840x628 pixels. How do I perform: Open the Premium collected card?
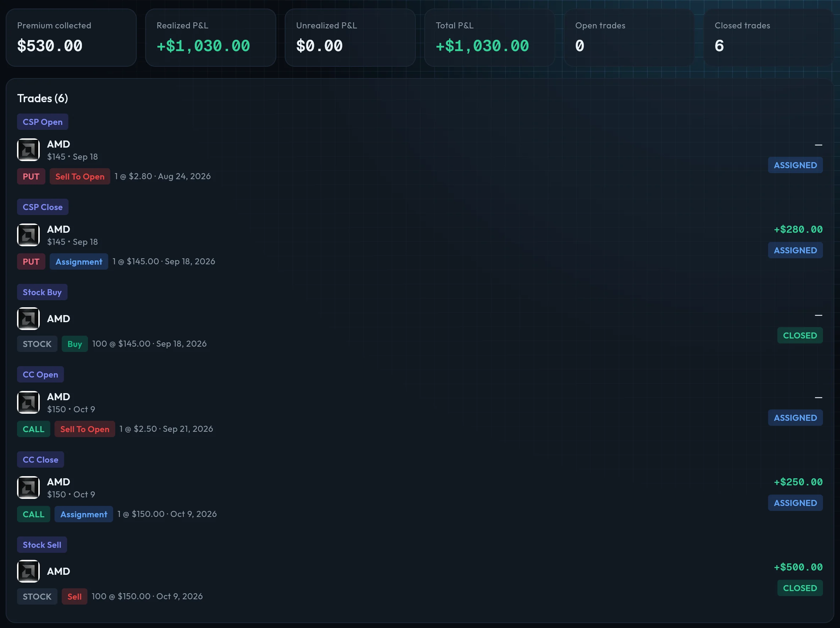point(71,38)
